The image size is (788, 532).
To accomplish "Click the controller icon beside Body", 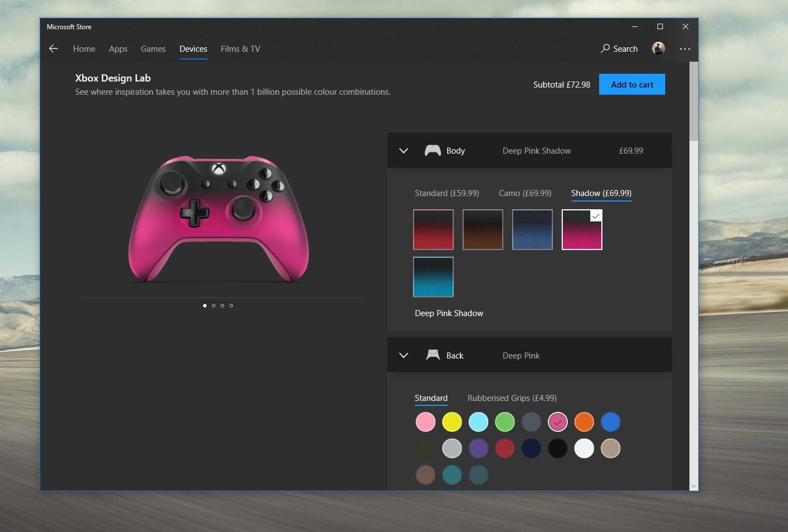I will [433, 150].
